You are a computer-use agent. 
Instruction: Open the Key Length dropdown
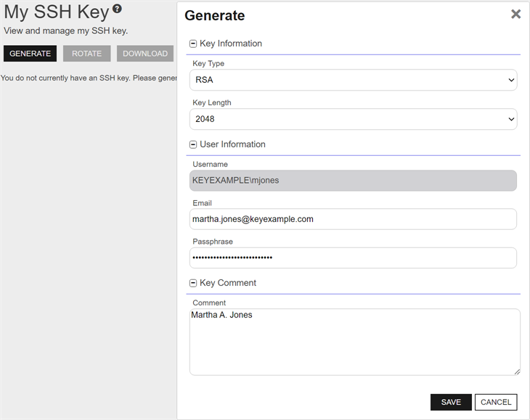coord(353,119)
